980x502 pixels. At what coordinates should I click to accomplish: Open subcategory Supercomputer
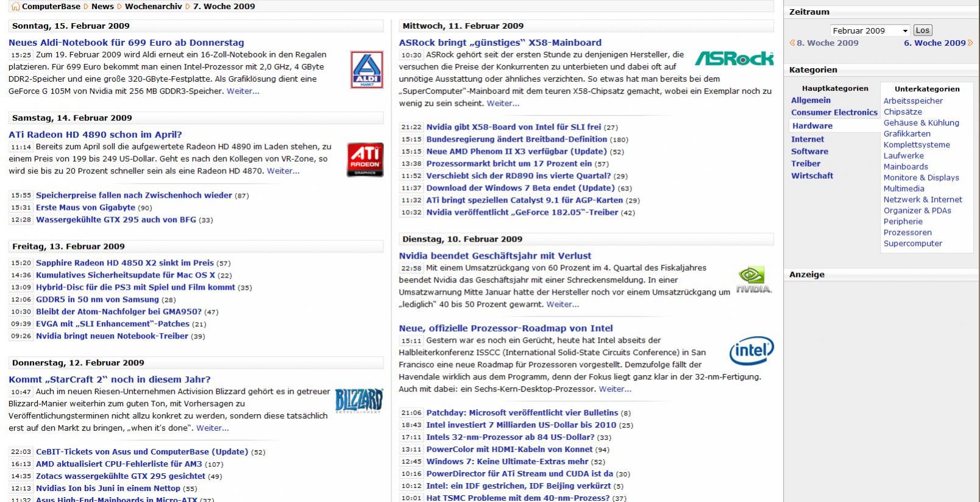click(x=913, y=243)
